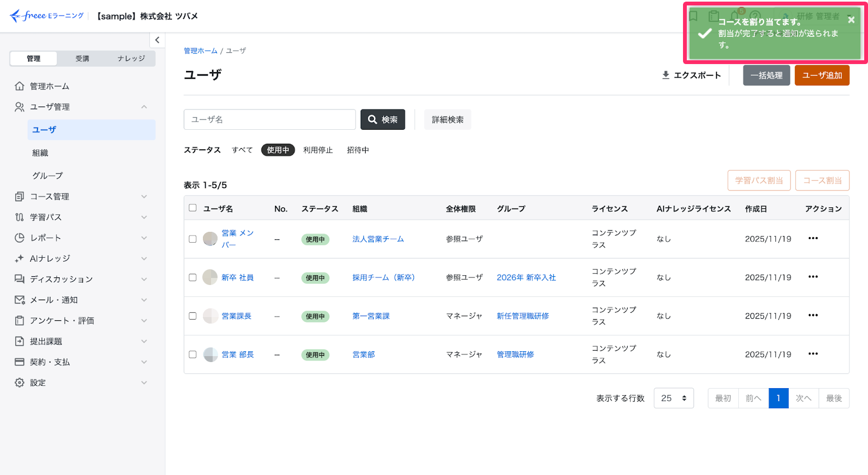
Task: Click the avatar of 新卒 社員
Action: [x=210, y=277]
